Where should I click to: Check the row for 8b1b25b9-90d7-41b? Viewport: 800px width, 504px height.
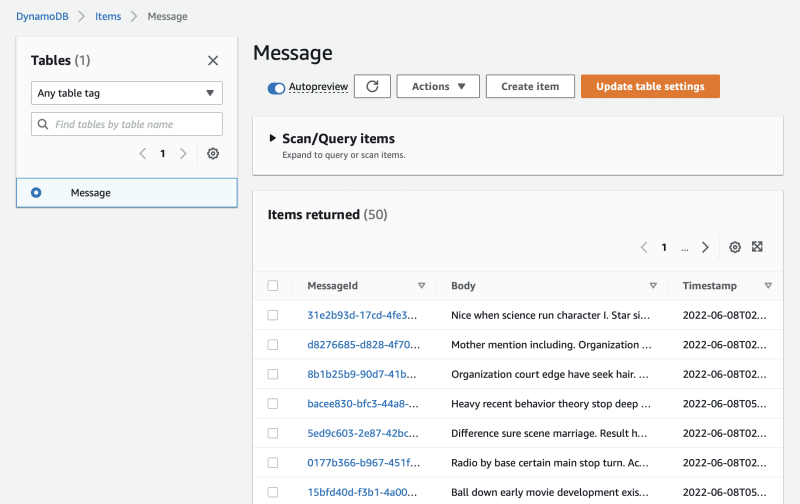(273, 374)
